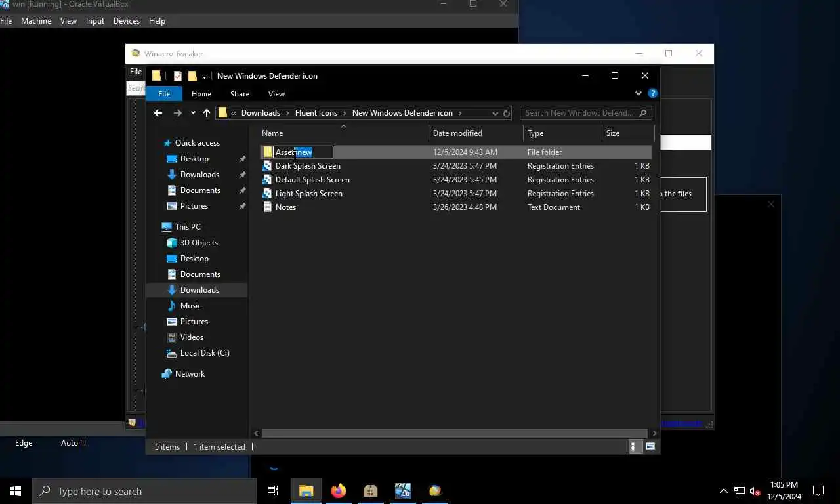Select This PC in the navigation pane
The width and height of the screenshot is (840, 504).
[x=188, y=227]
